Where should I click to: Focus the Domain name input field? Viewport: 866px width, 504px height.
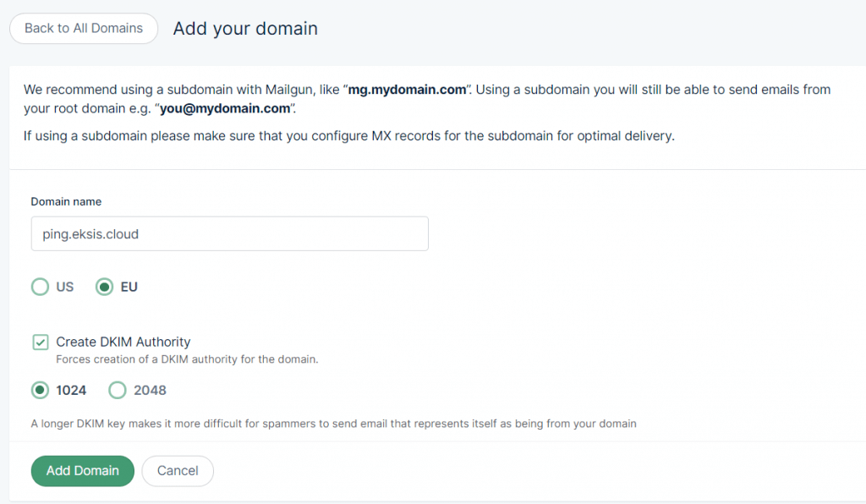[229, 234]
